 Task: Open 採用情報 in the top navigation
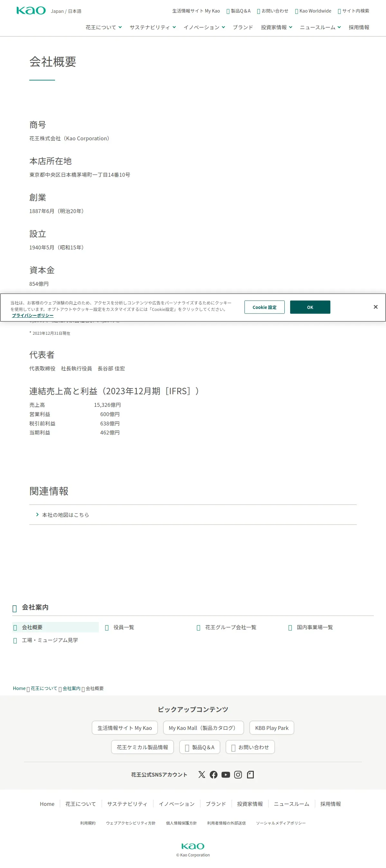(359, 27)
